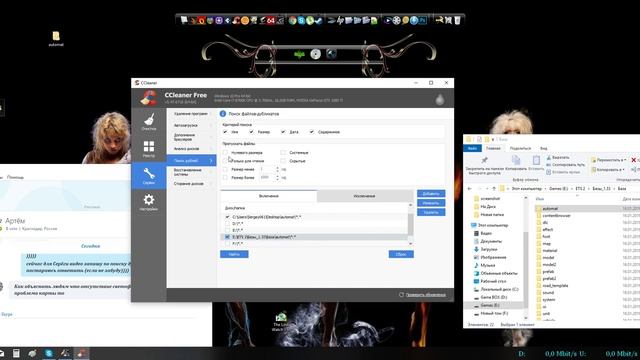The image size is (640, 360).
Task: Enable skipping Скрытые files
Action: (283, 161)
